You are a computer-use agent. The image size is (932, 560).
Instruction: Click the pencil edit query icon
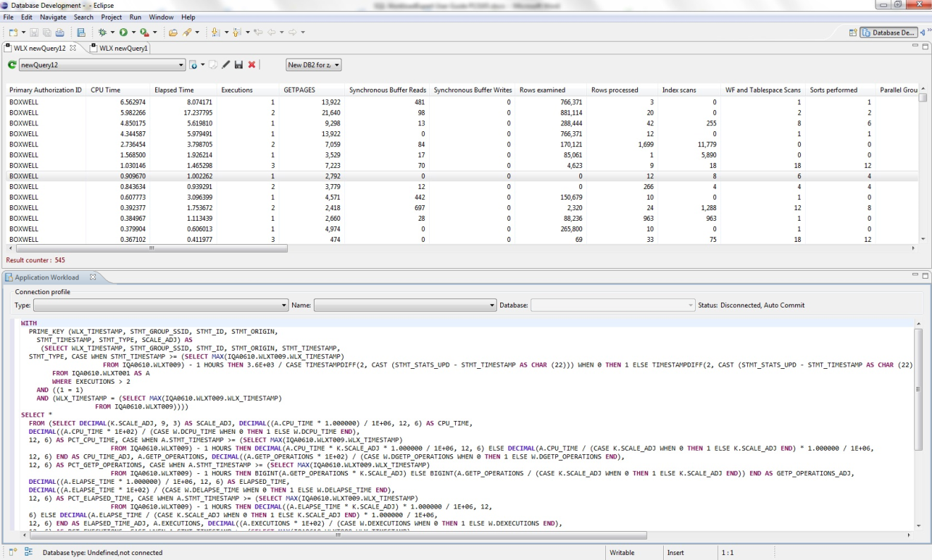[x=226, y=65]
